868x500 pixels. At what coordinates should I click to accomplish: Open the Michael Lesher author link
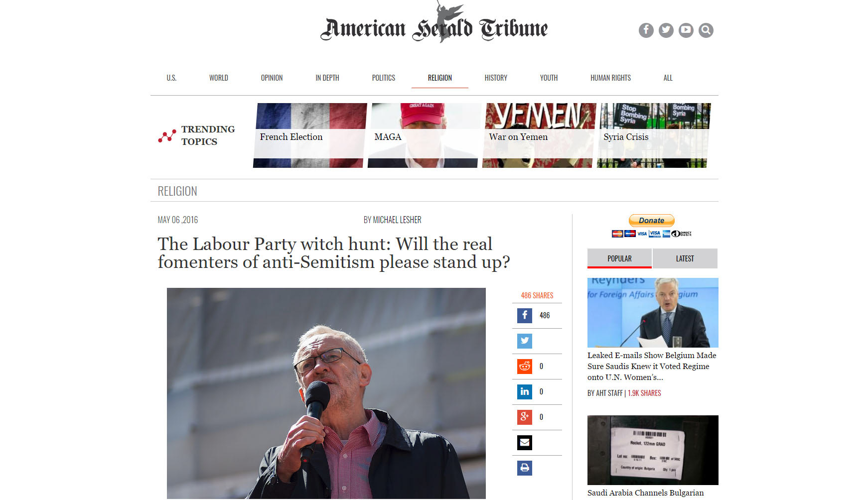[393, 220]
